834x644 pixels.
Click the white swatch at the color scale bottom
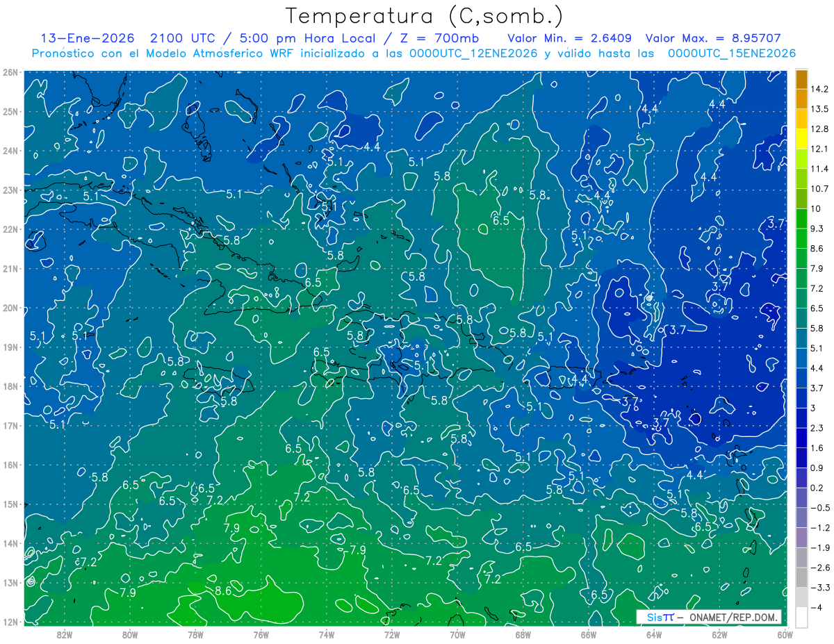pos(801,617)
